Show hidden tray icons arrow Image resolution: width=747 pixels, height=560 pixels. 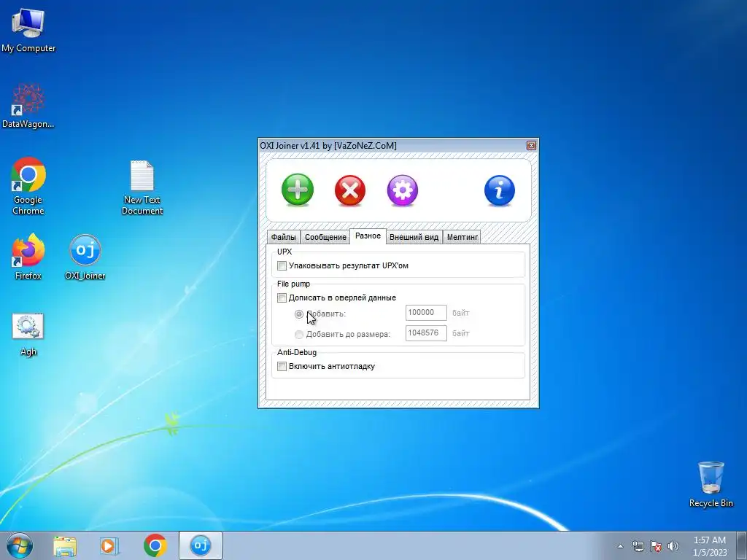tap(620, 546)
